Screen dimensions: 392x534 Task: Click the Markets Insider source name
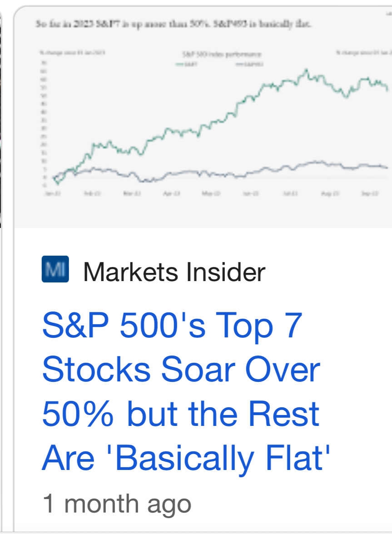174,272
